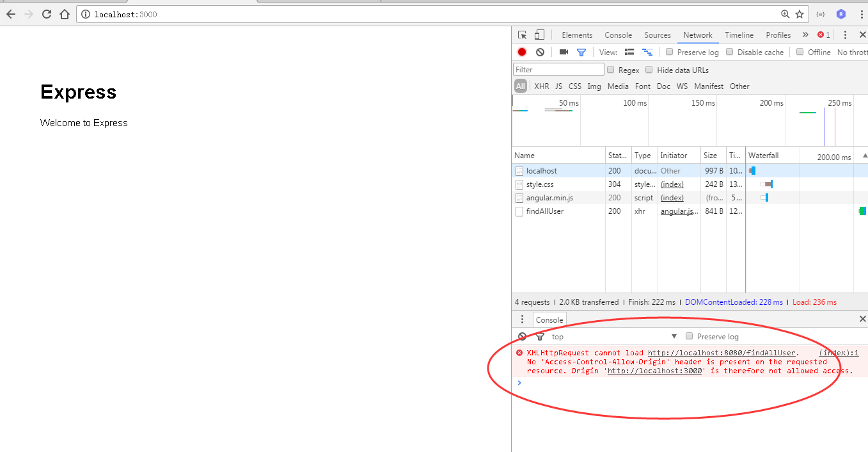Open the DevTools error count badge

pyautogui.click(x=824, y=35)
